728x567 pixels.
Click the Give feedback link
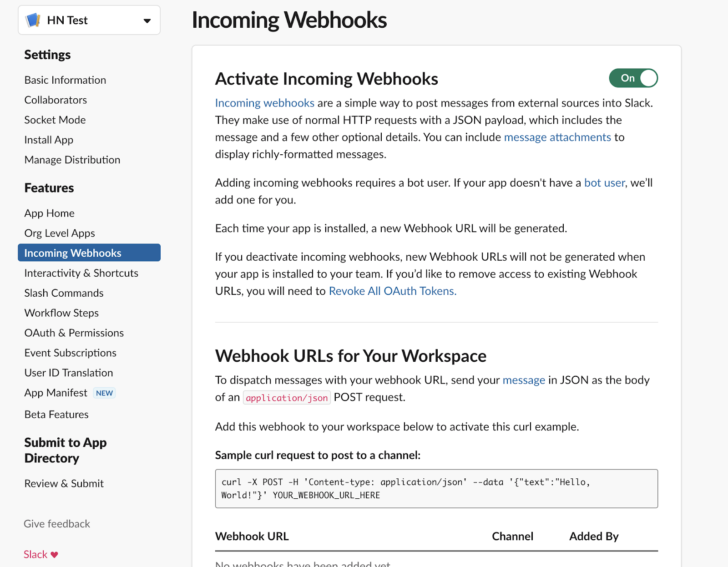(x=56, y=523)
